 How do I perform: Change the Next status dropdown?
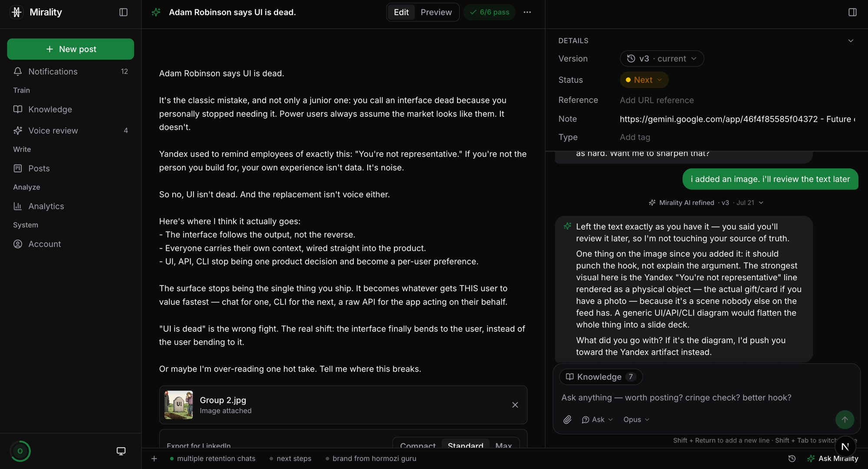[644, 80]
